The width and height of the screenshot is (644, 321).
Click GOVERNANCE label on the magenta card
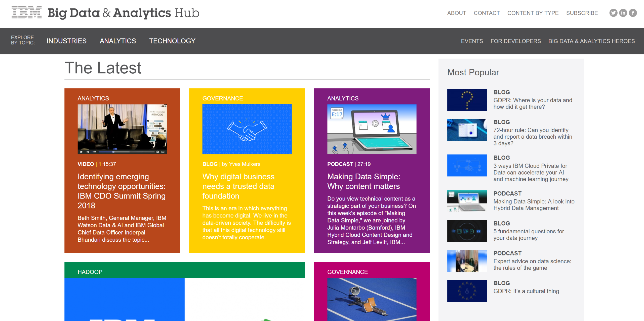[347, 272]
